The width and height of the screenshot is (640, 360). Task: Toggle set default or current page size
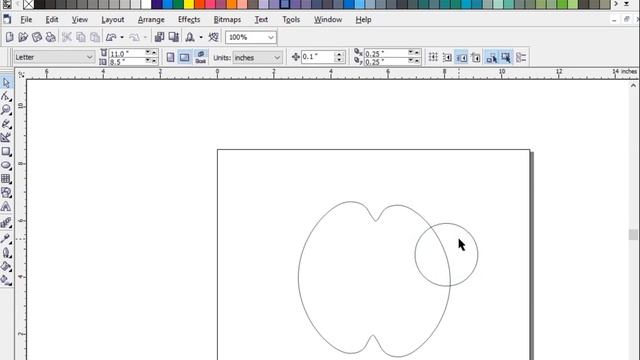(x=200, y=57)
